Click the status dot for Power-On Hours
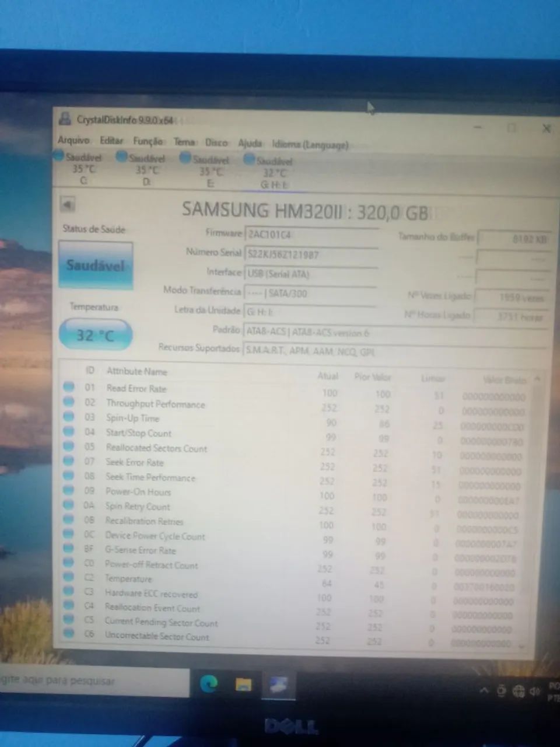Viewport: 560px width, 747px height. [69, 490]
